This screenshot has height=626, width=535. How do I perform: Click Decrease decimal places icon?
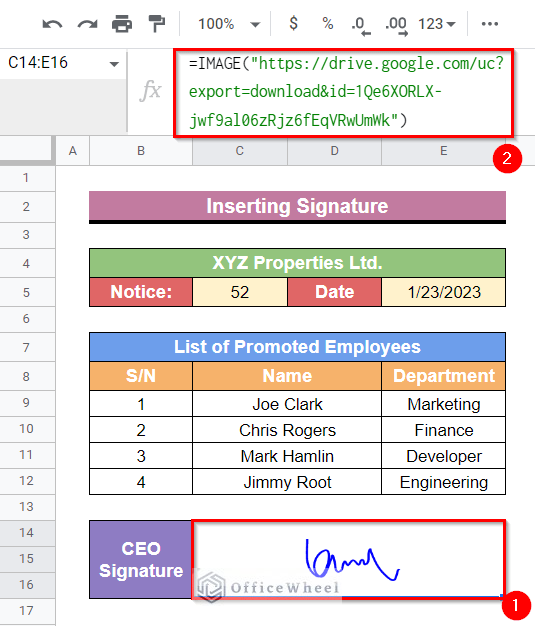361,26
